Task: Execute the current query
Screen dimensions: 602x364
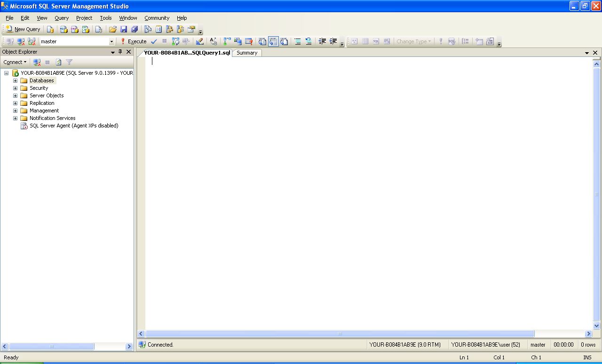Action: pyautogui.click(x=133, y=41)
